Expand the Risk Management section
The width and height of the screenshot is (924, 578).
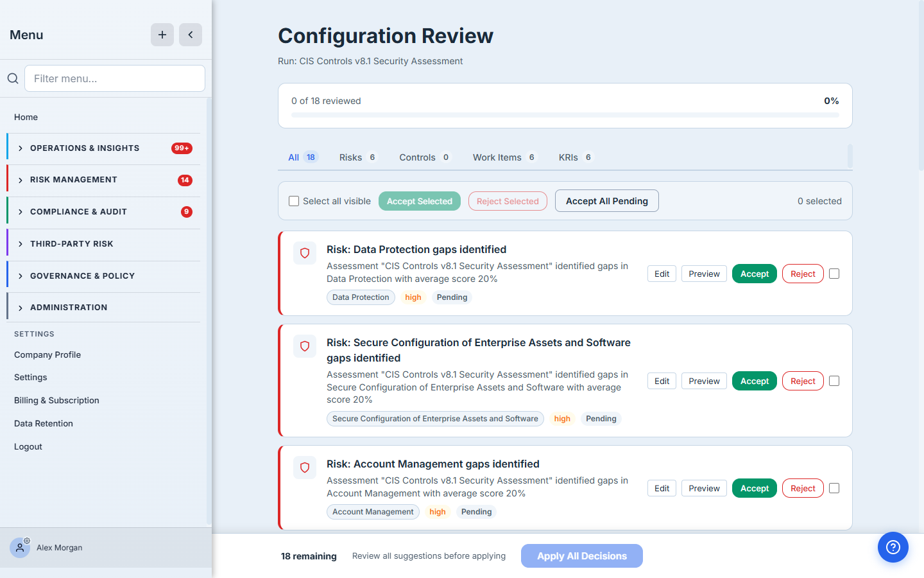[103, 180]
